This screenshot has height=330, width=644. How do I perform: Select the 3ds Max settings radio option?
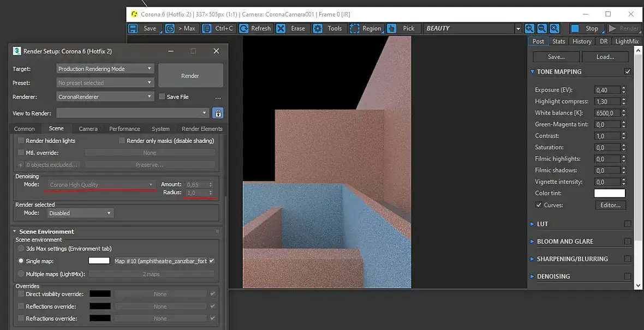point(21,248)
